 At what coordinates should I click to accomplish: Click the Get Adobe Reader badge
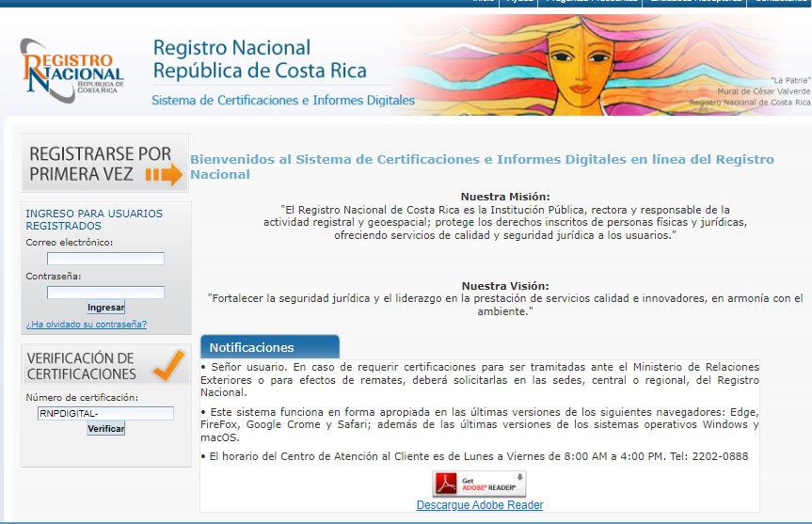click(x=479, y=484)
